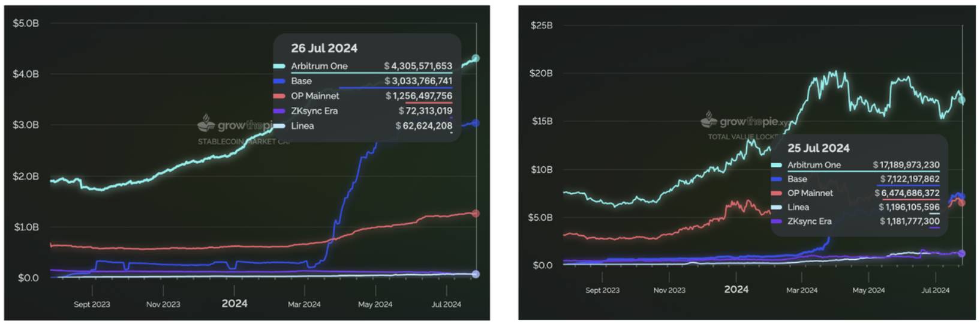Click the Linea endpoint marker near $0.0 left chart
This screenshot has height=324, width=980.
click(476, 274)
